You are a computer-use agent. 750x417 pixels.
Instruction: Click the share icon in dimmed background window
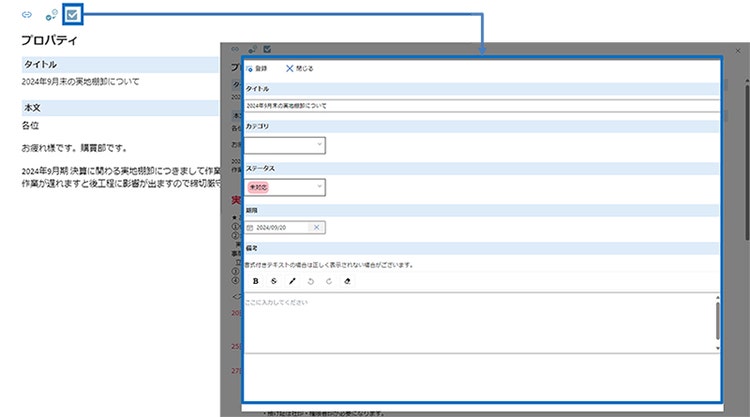pos(253,49)
